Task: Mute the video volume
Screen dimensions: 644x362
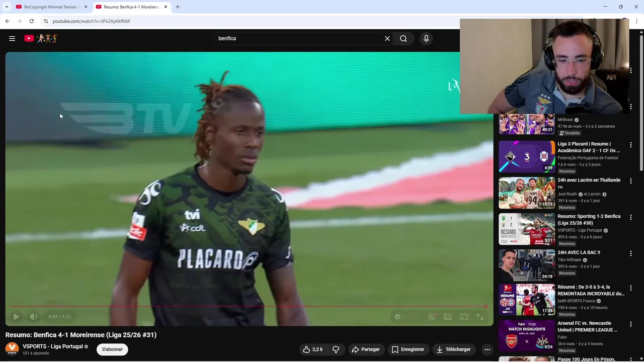Action: pos(34,317)
